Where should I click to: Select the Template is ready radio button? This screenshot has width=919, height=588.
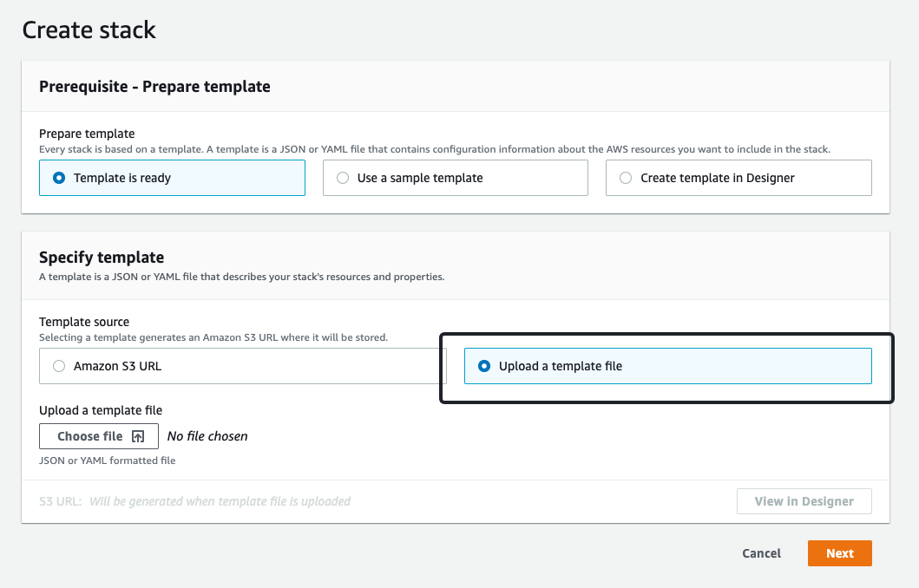[172, 178]
